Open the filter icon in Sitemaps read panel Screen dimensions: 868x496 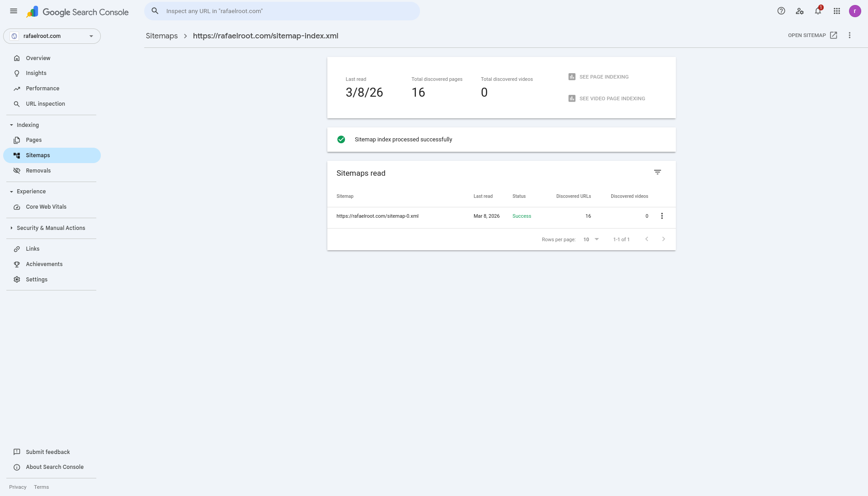tap(657, 172)
